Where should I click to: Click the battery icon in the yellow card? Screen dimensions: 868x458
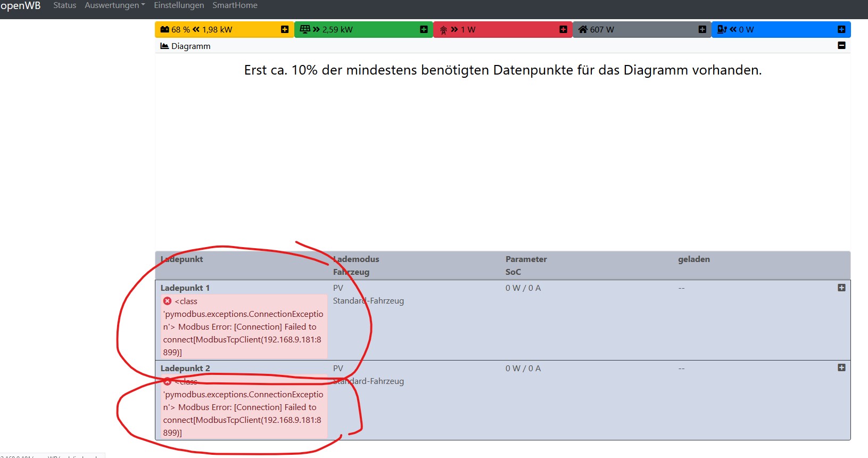click(164, 29)
